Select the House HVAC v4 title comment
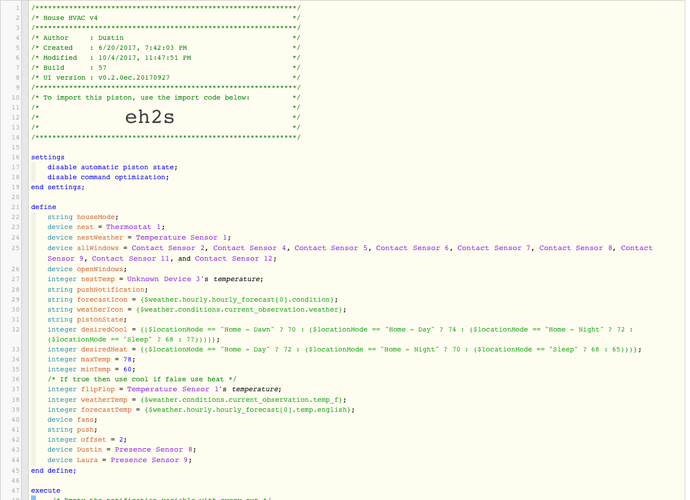 click(70, 18)
